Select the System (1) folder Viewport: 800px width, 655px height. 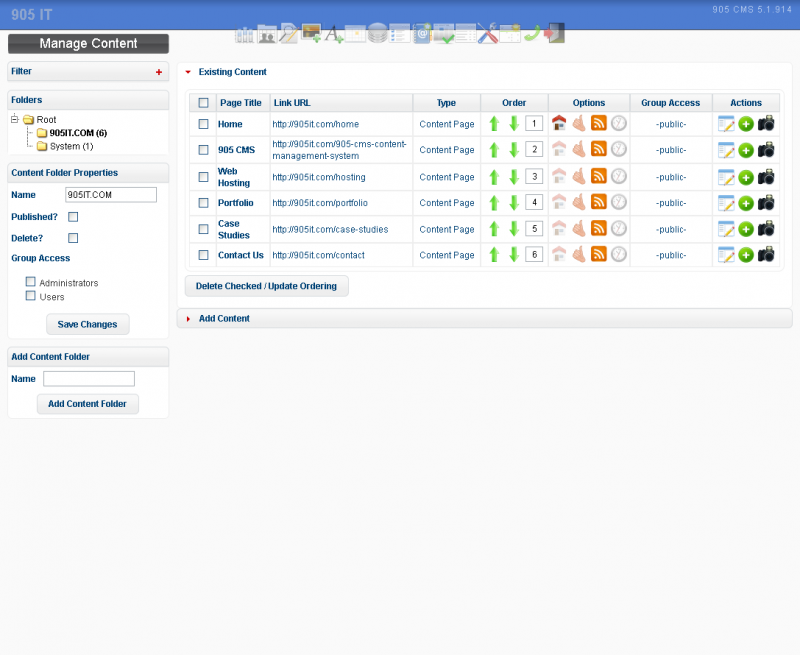tap(71, 146)
